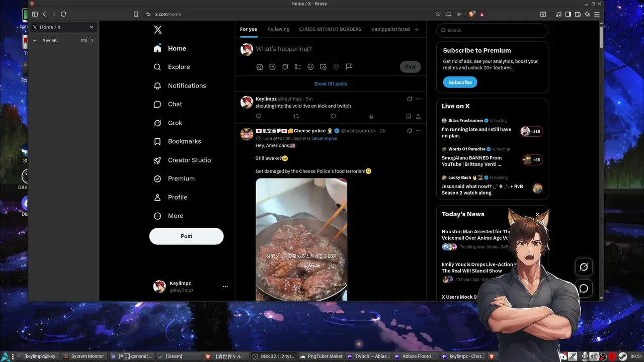Open Chat in the X sidebar
Viewport: 644px width, 362px height.
[168, 104]
